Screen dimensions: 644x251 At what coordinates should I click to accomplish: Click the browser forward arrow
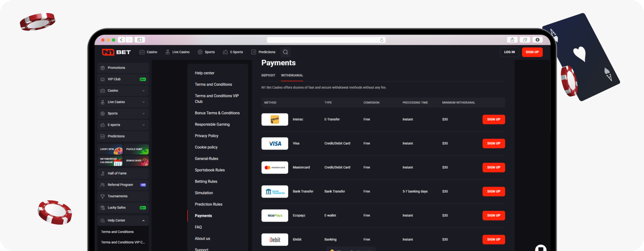click(129, 40)
